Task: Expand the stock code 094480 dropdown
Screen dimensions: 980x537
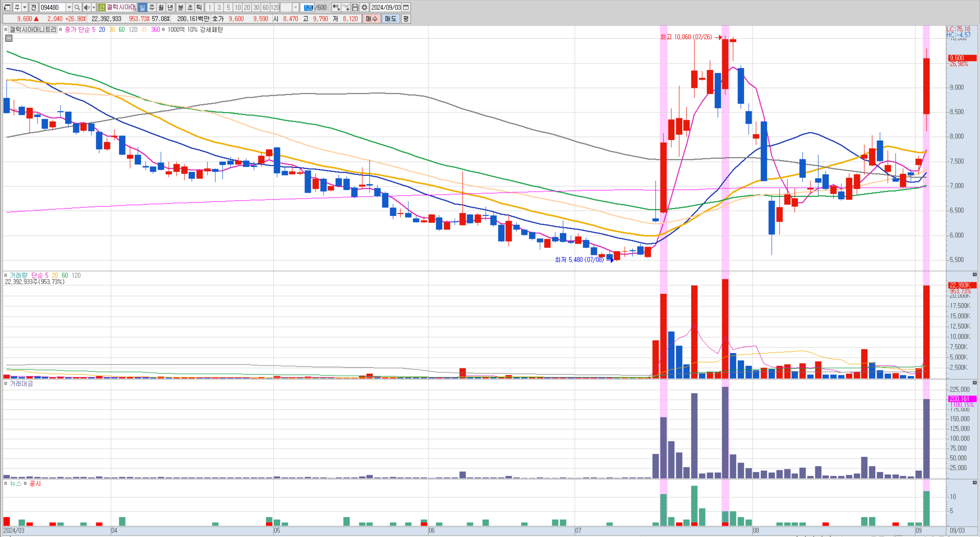Action: [69, 7]
